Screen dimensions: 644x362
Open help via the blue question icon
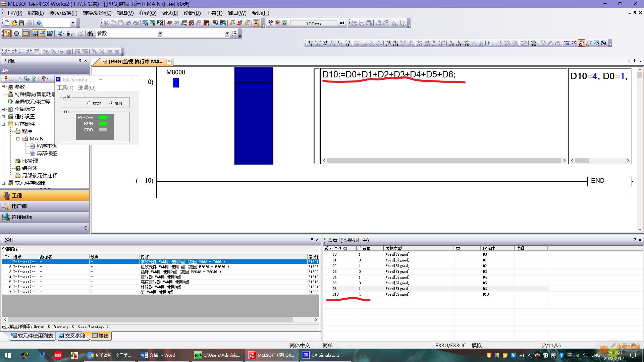(x=39, y=23)
